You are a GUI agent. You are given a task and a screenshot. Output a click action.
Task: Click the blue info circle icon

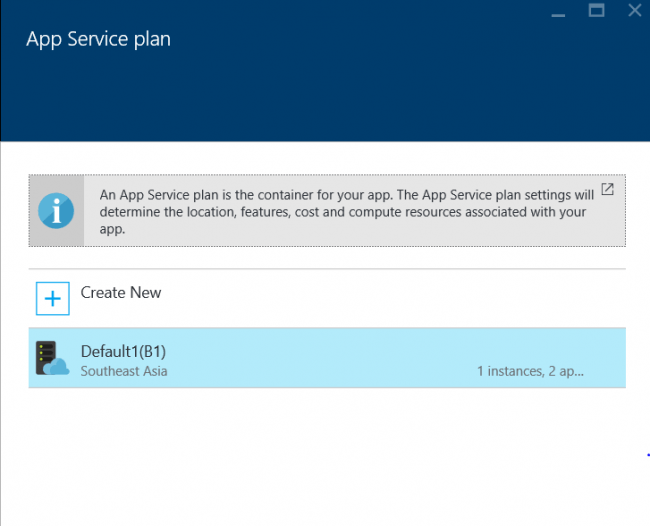[x=56, y=211]
